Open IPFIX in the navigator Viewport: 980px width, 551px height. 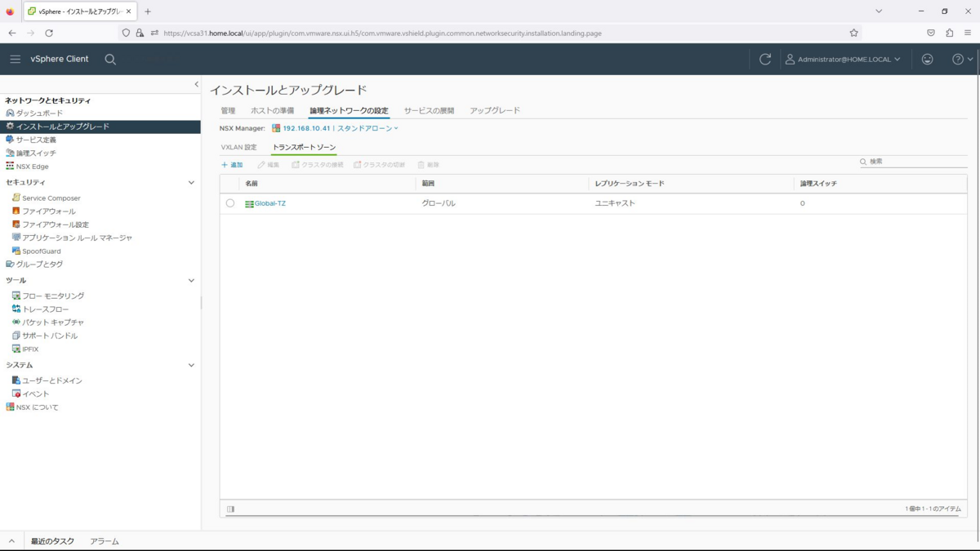pyautogui.click(x=30, y=349)
